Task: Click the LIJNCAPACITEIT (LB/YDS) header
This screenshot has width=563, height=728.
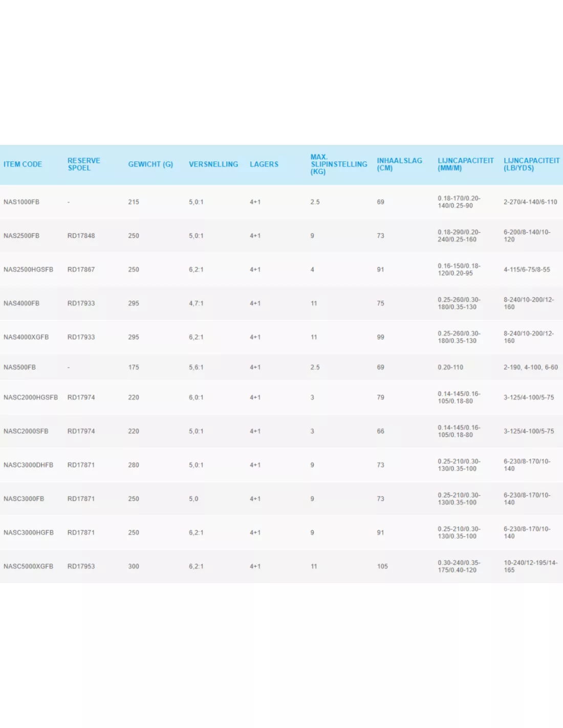Action: pyautogui.click(x=531, y=164)
